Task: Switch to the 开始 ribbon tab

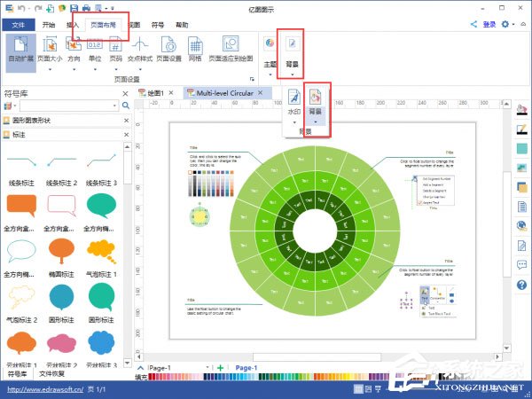Action: (x=49, y=25)
